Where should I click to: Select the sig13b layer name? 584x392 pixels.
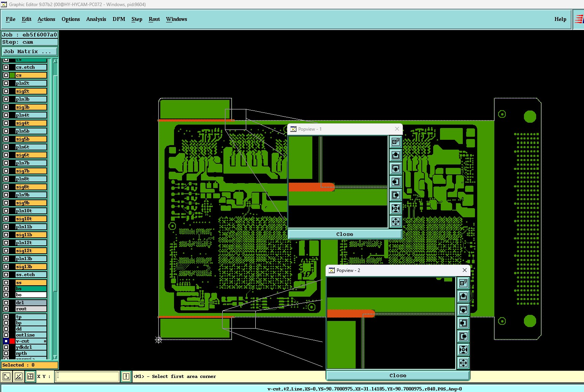click(31, 267)
